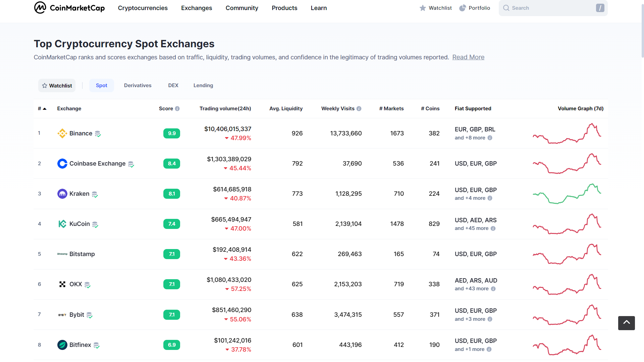Click the Bybit logo icon
644x362 pixels.
tap(62, 315)
